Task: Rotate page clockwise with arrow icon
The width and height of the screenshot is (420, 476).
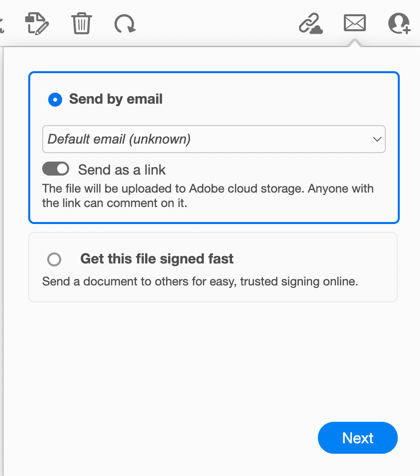Action: [125, 24]
